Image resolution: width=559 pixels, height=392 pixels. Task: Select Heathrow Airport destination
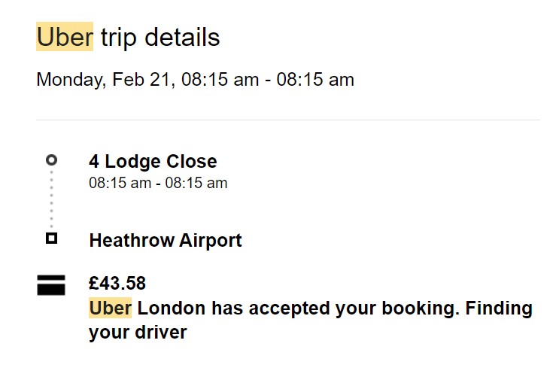[166, 240]
